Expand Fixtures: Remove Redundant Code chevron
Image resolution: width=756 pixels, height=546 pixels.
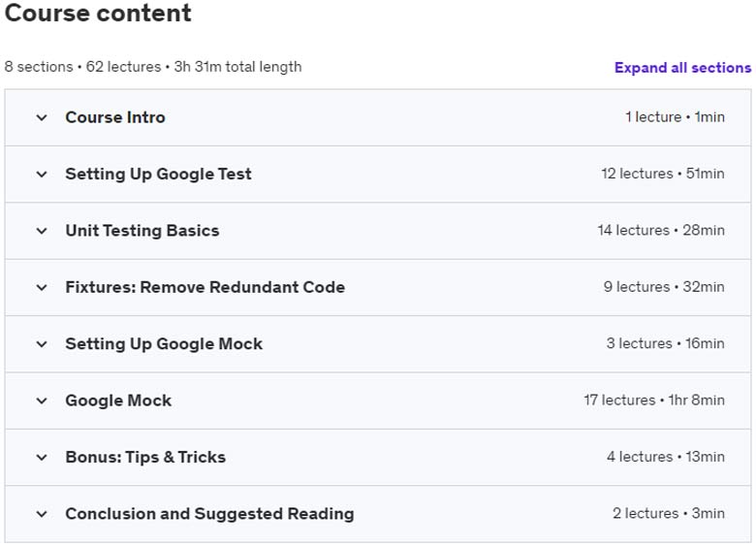coord(42,287)
